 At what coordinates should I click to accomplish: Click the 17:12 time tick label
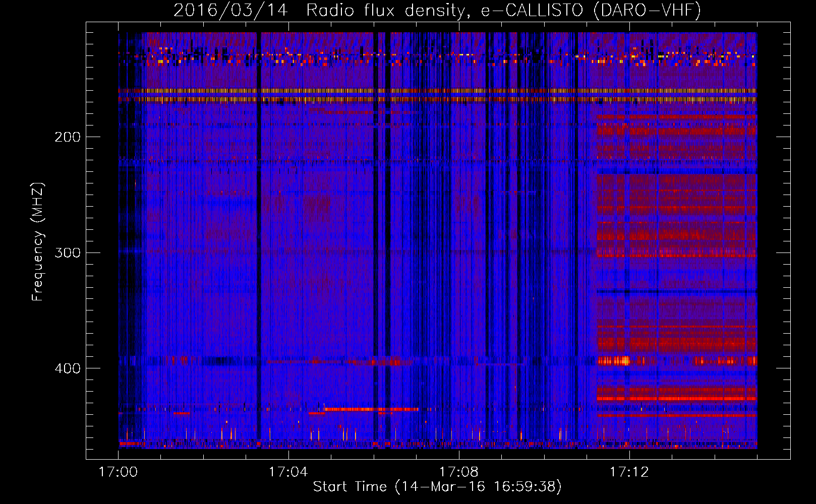pos(629,472)
